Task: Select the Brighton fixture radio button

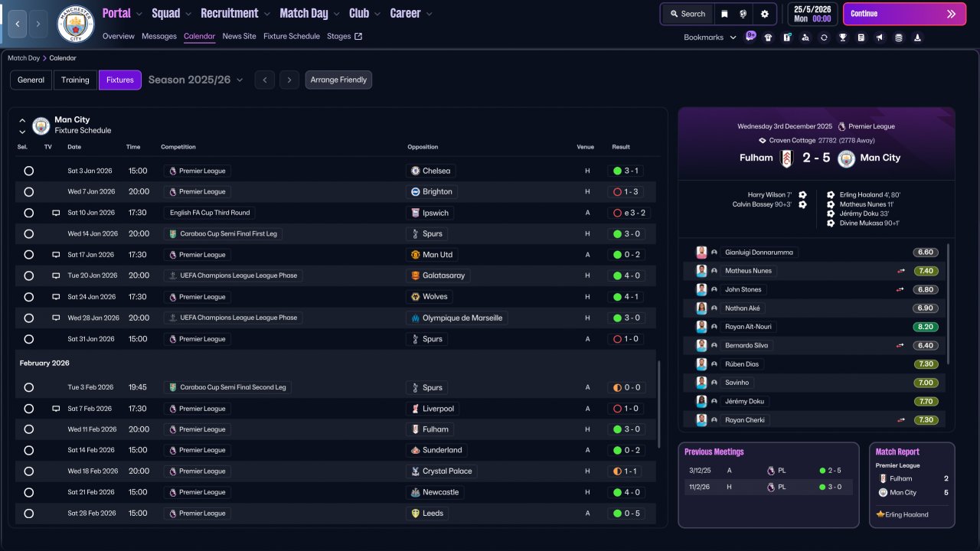Action: click(x=29, y=191)
